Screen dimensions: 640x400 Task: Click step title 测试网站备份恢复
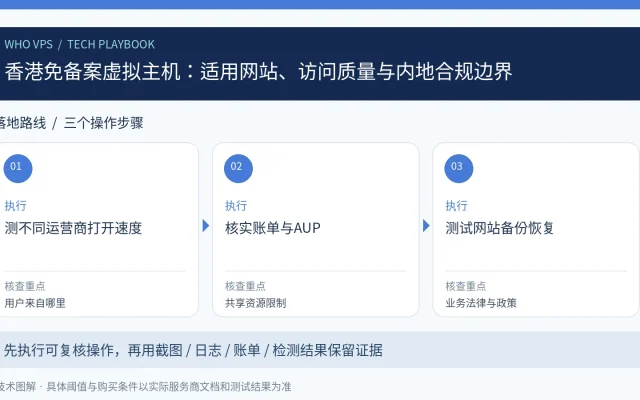click(500, 228)
